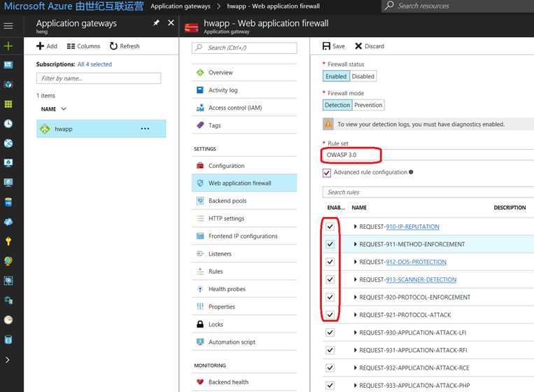Open Access control (IAM)
Image resolution: width=534 pixels, height=392 pixels.
(244, 108)
